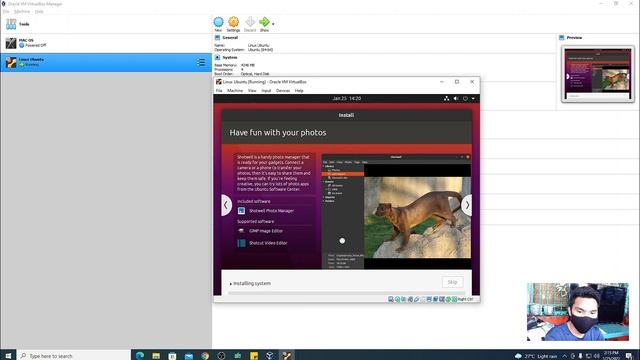Click VirtualBox cube icon in taskbar
This screenshot has height=360, width=640.
click(270, 356)
